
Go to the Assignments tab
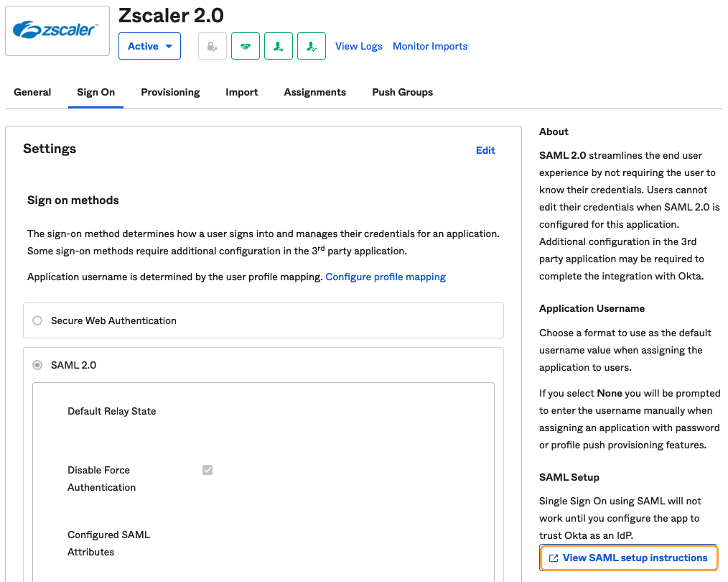pos(314,92)
